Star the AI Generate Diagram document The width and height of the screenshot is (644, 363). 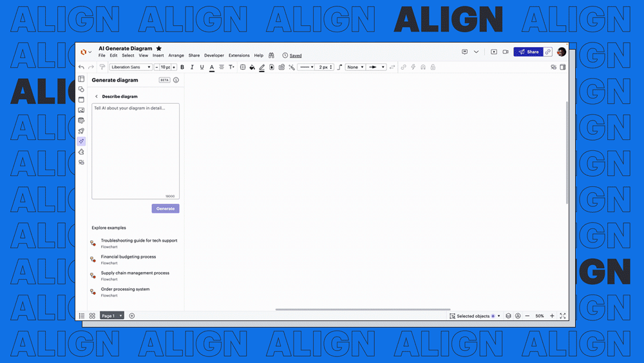[159, 48]
